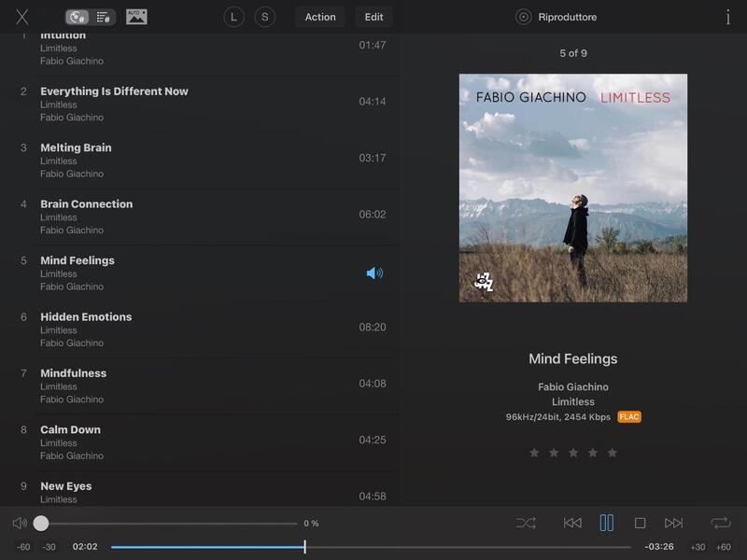Click the circled L button
Image resolution: width=747 pixels, height=560 pixels.
point(234,17)
